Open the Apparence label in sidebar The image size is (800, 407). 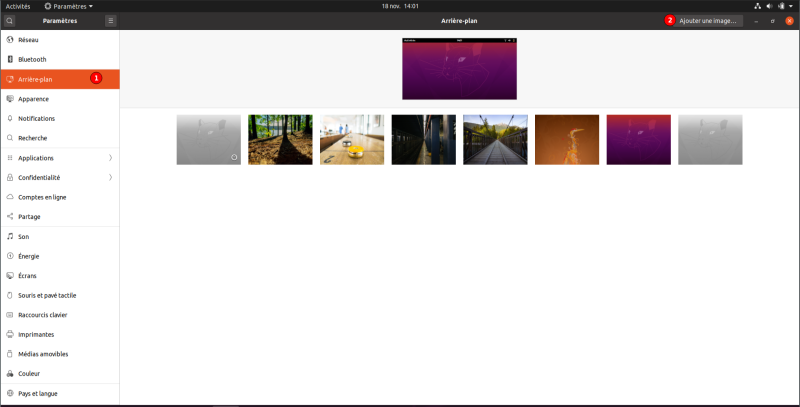point(34,99)
